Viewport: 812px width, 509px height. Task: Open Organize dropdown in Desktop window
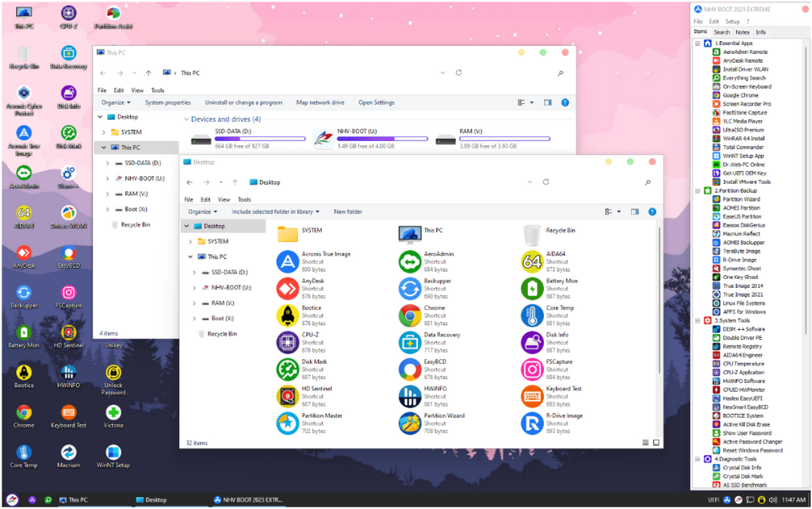(x=202, y=211)
